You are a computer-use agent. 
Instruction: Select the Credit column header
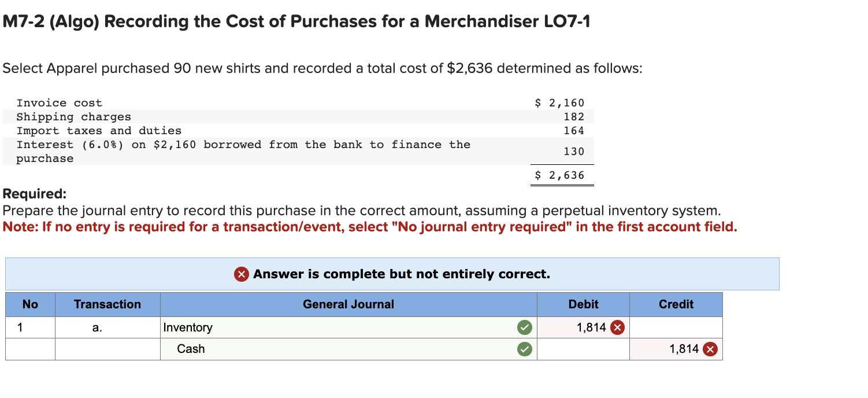coord(676,304)
